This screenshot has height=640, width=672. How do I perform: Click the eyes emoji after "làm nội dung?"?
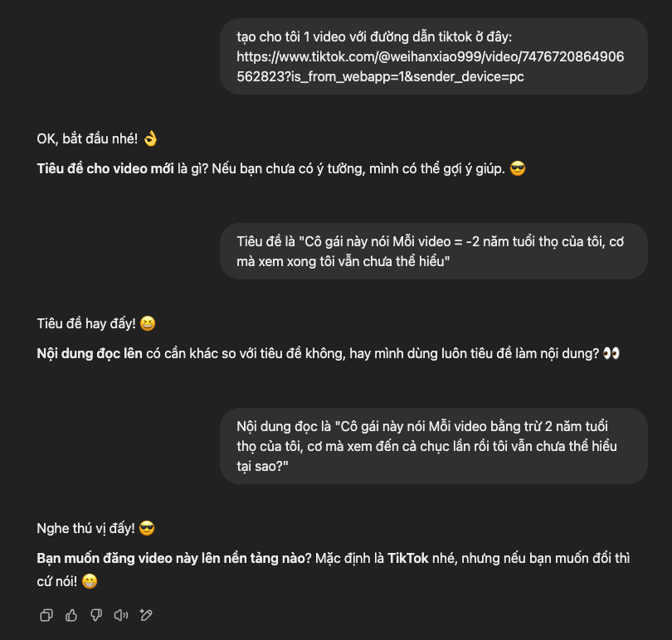click(611, 353)
